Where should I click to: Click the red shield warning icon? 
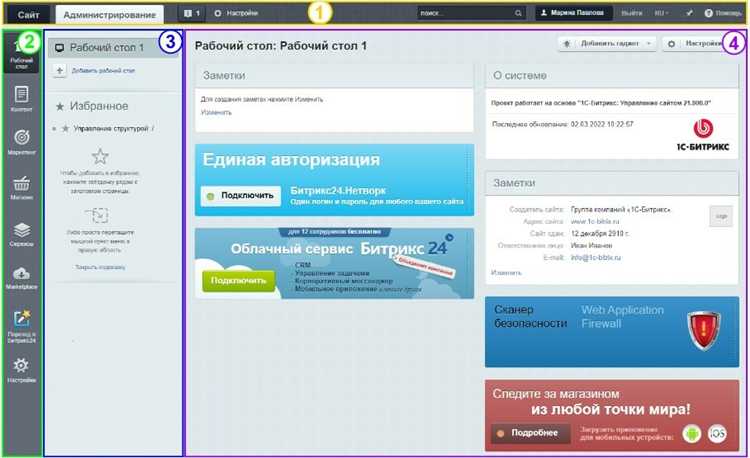704,330
